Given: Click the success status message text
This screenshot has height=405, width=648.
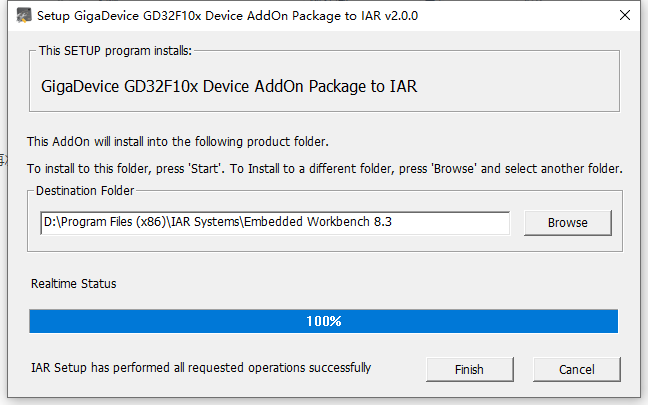Looking at the screenshot, I should coord(201,368).
